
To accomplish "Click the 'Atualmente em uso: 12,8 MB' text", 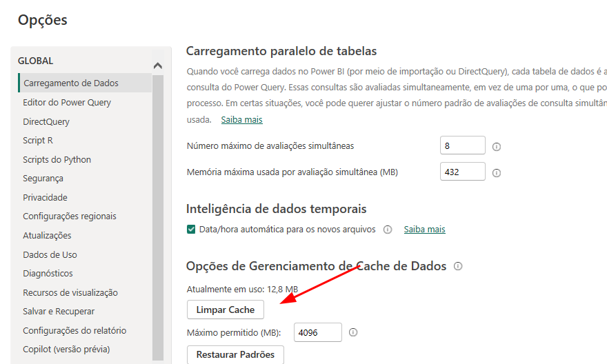I will pyautogui.click(x=242, y=290).
